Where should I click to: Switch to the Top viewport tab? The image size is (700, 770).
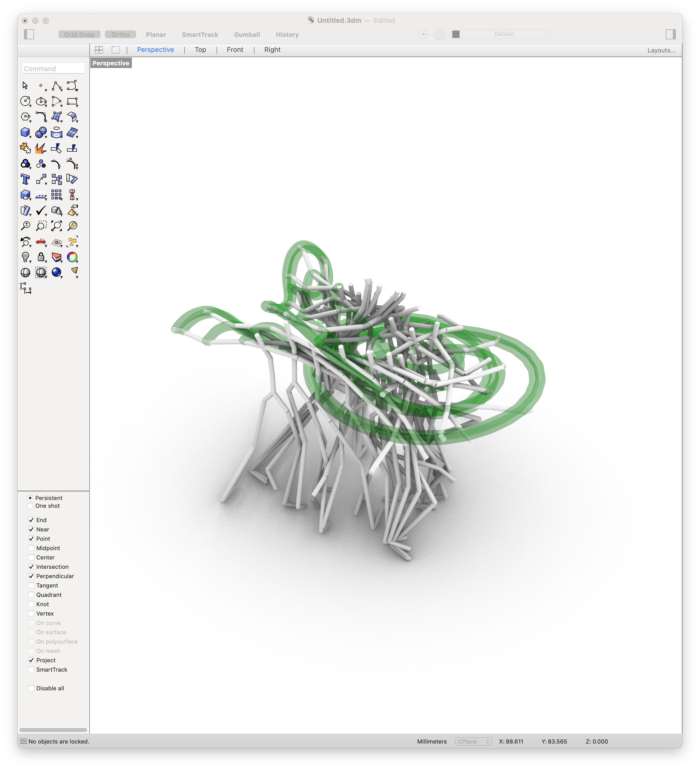[x=200, y=50]
